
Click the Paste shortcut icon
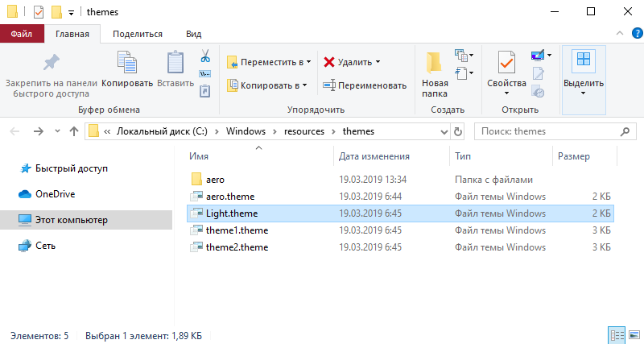(x=205, y=91)
